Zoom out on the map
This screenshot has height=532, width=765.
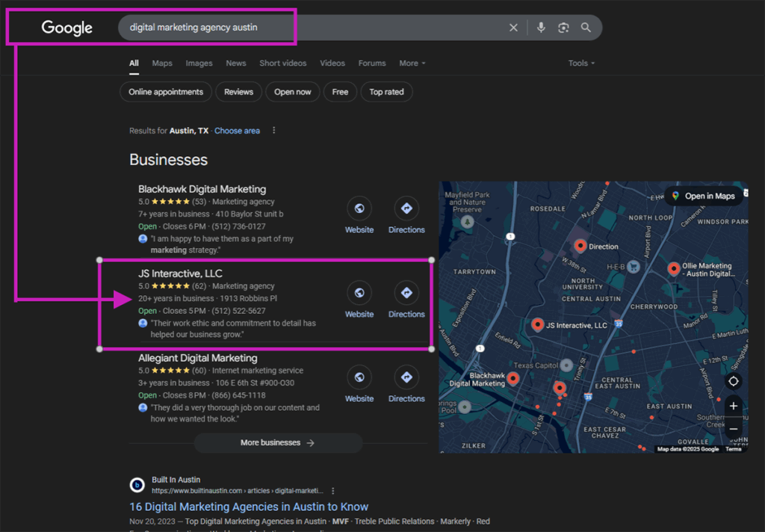tap(734, 429)
